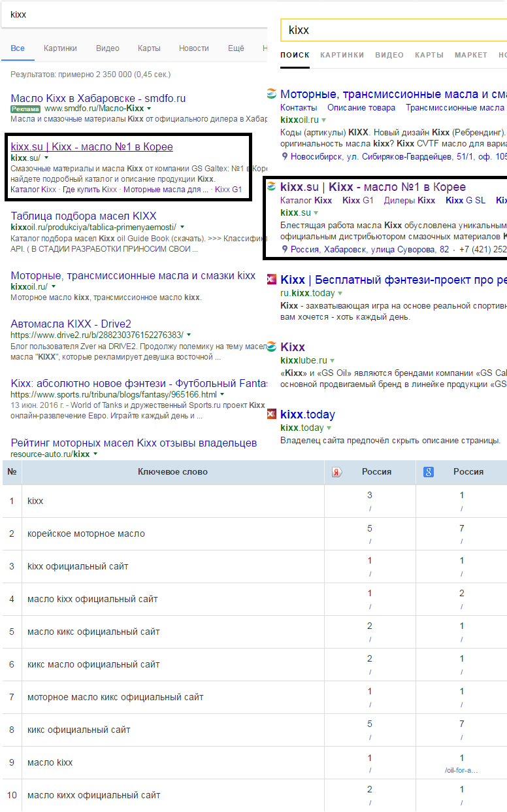Switch to Google Видео tab
Viewport: 507px width, 812px height.
(108, 48)
